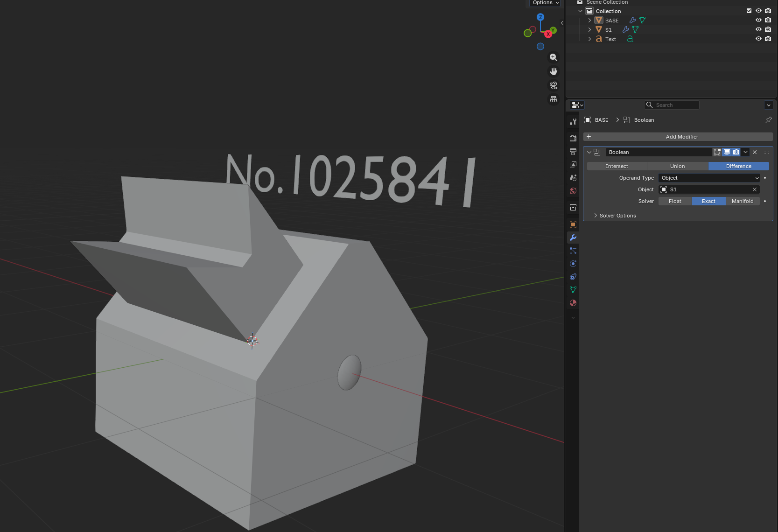The image size is (778, 532).
Task: Choose the Float solver
Action: pyautogui.click(x=675, y=201)
